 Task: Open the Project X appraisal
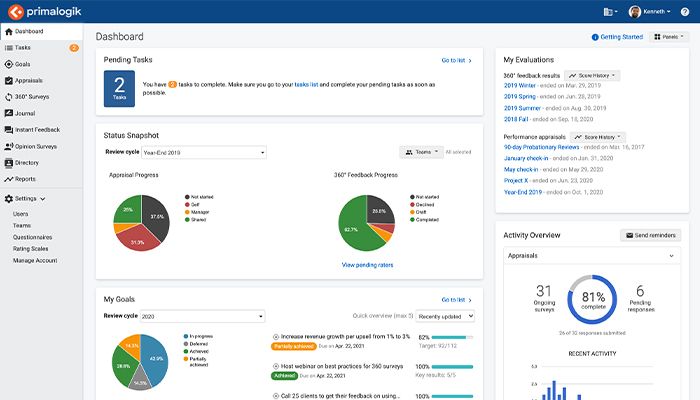tap(516, 180)
